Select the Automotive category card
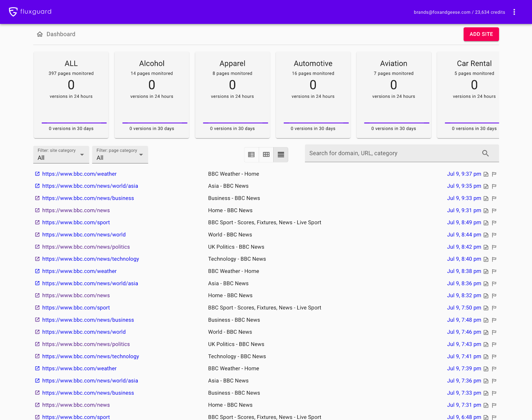Image resolution: width=532 pixels, height=420 pixels. [x=313, y=95]
